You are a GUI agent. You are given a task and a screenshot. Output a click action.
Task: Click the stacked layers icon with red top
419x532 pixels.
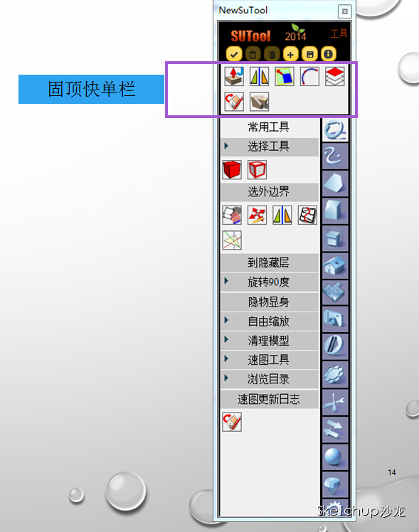tap(334, 76)
